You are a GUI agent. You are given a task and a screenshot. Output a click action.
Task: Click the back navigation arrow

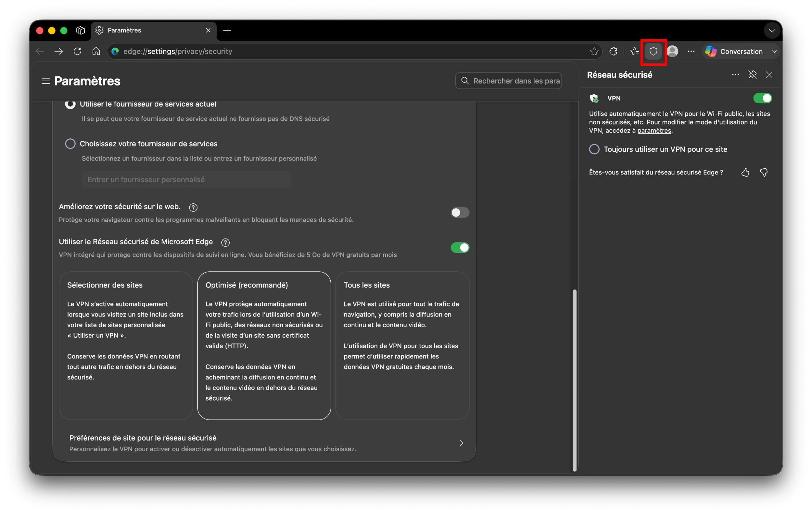coord(40,51)
